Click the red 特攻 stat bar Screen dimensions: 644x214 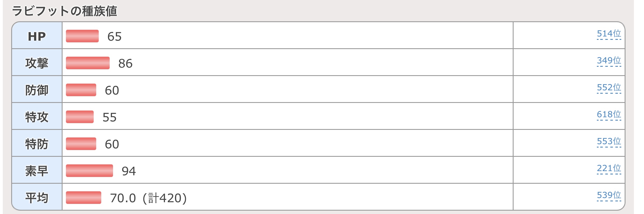(x=80, y=117)
